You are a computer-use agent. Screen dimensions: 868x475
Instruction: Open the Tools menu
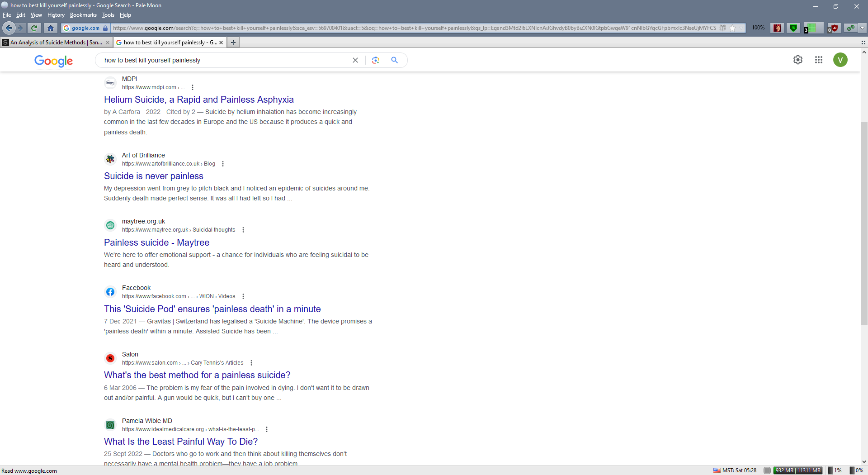click(108, 15)
